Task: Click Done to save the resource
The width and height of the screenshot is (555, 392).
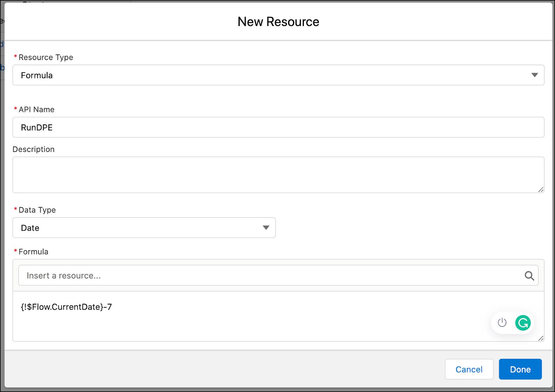Action: (520, 369)
